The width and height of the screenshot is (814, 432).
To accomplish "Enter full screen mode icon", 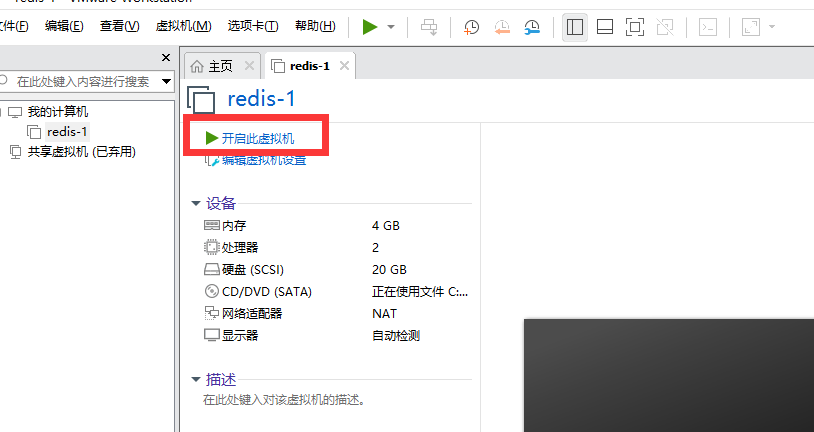I will click(x=635, y=27).
